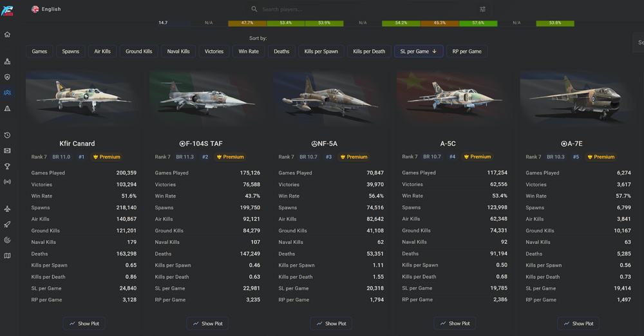
Task: Toggle SL per Game sort direction
Action: point(419,51)
